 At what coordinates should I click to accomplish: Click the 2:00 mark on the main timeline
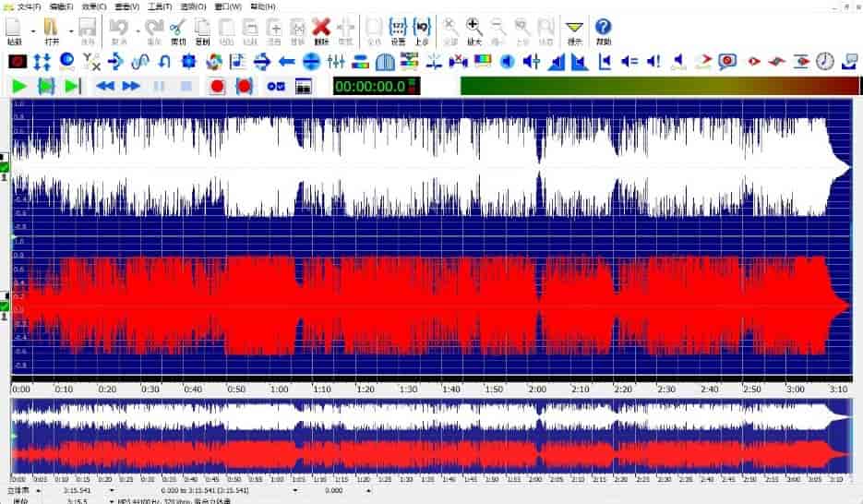tap(537, 389)
